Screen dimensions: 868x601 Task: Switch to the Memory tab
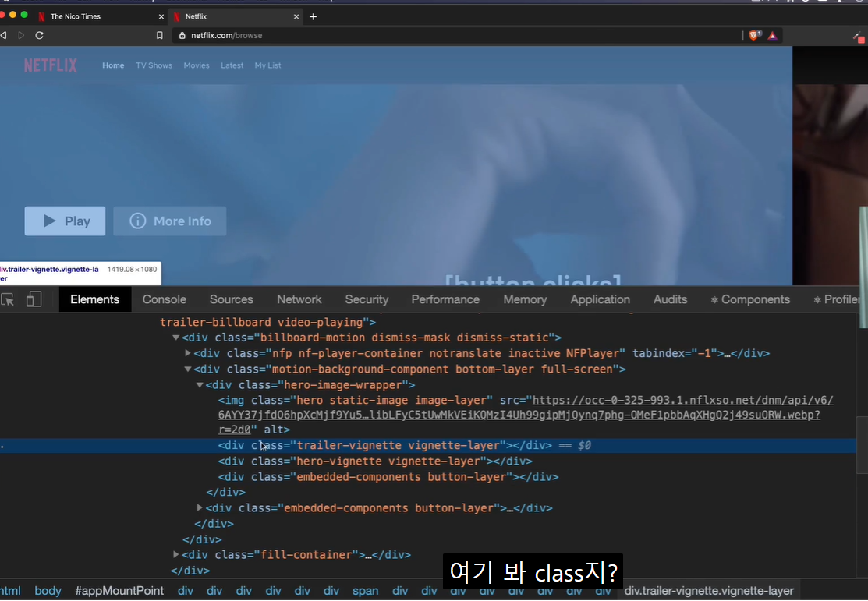[x=525, y=299]
